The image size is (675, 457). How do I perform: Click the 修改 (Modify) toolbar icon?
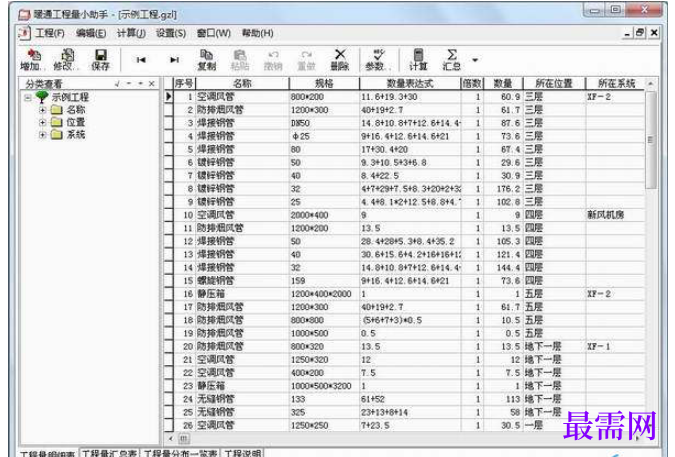(x=65, y=59)
